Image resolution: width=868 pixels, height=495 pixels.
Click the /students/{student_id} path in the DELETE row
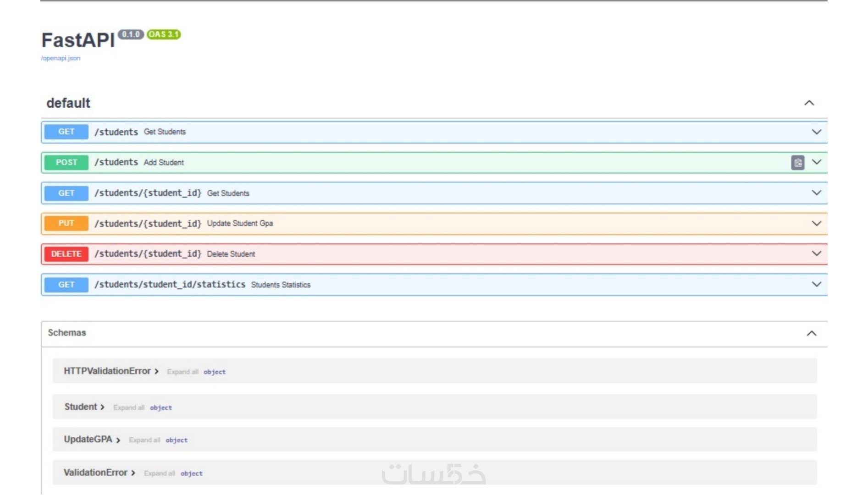[x=148, y=254]
